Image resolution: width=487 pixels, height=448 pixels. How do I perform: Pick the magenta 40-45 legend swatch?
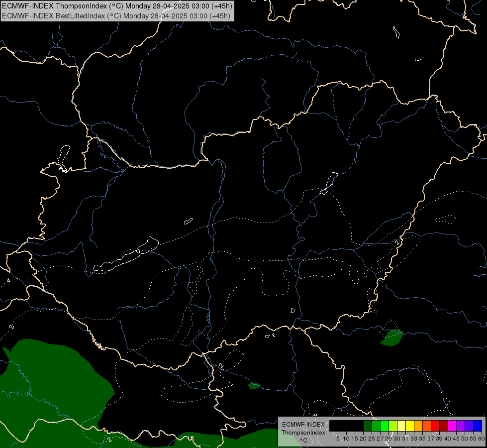(x=452, y=426)
